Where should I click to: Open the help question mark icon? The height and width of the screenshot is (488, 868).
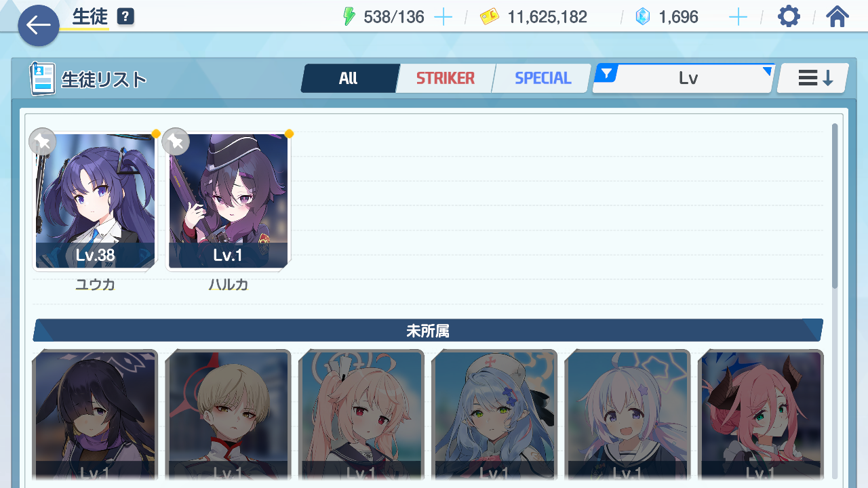coord(125,17)
